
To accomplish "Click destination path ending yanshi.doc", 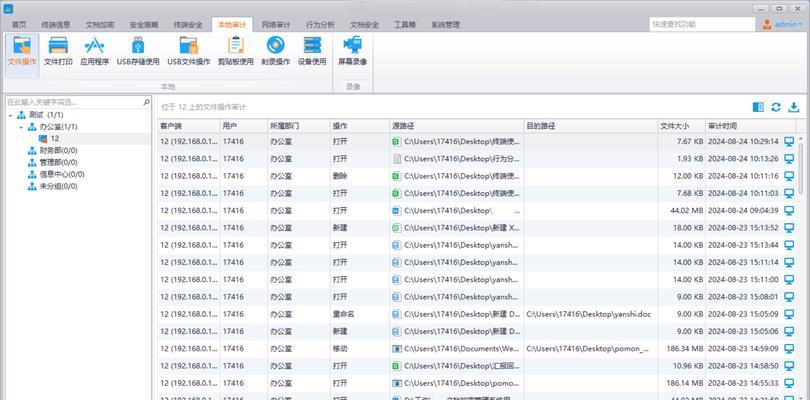I will click(x=588, y=314).
